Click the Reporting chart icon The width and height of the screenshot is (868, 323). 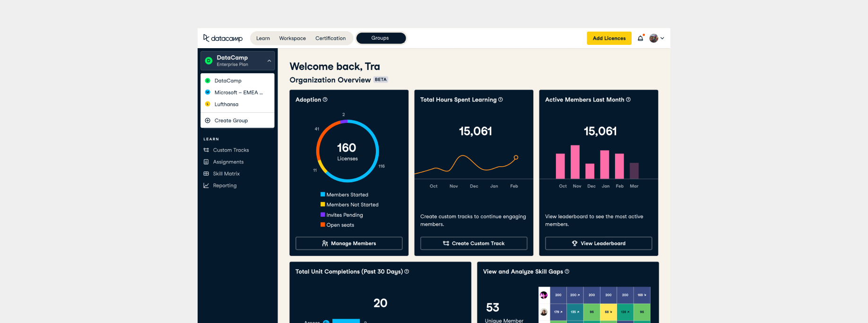click(x=206, y=186)
